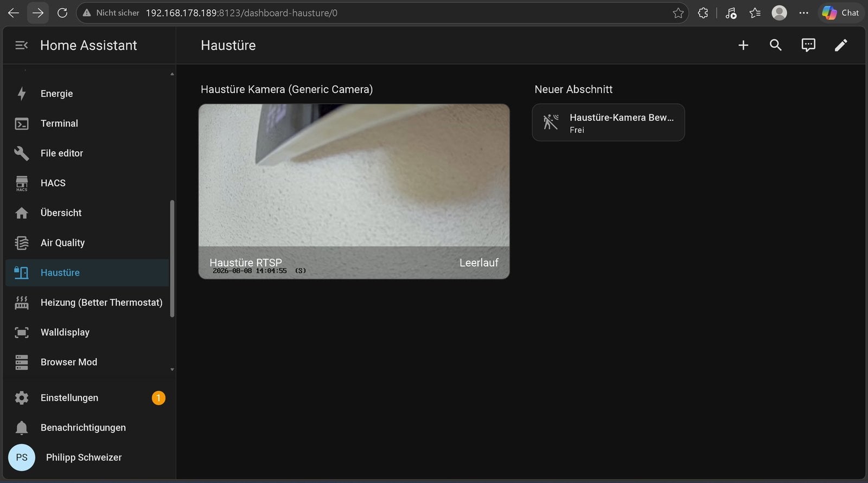Click the browser address bar URL
The image size is (868, 483).
(x=241, y=13)
